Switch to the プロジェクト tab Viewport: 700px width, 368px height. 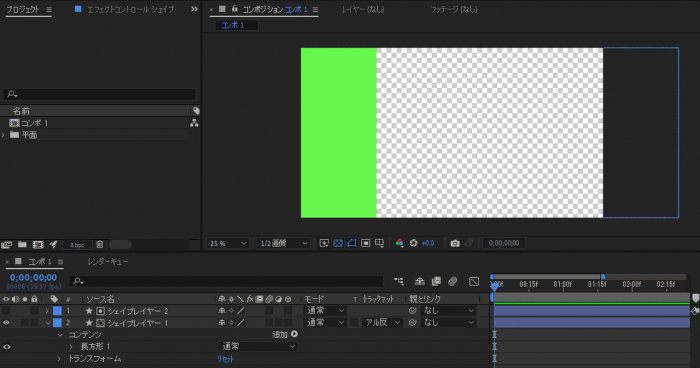pos(23,9)
